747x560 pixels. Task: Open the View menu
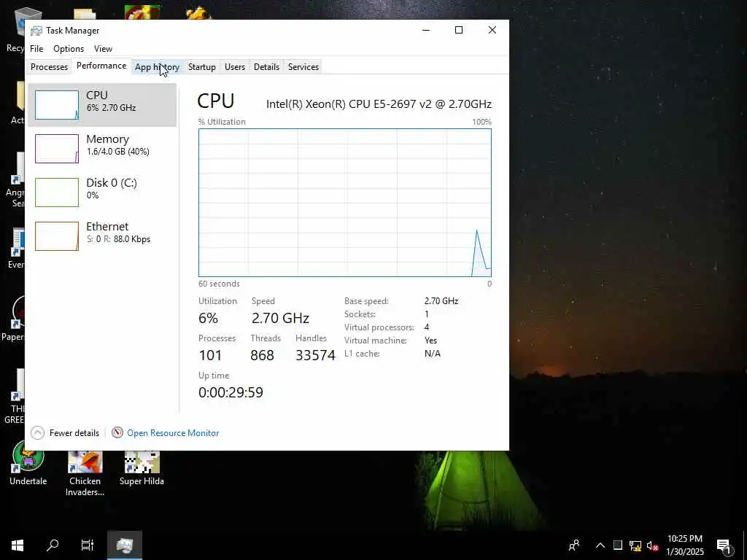tap(103, 49)
